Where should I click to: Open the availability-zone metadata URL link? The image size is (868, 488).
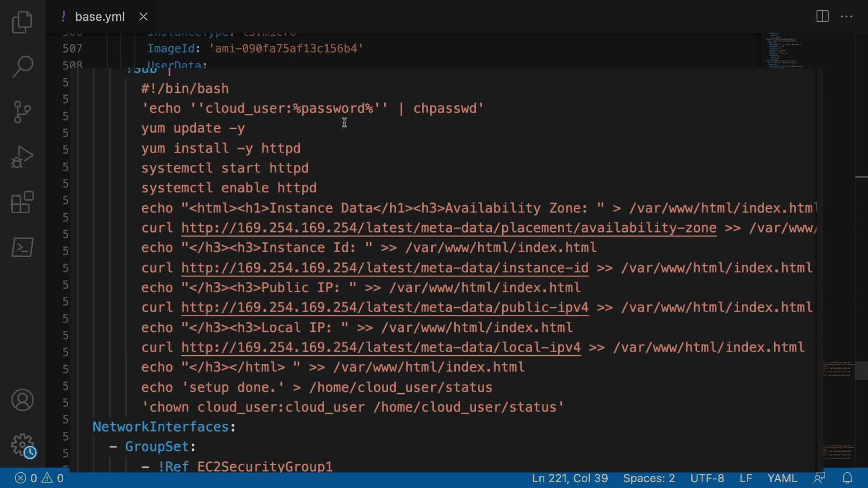448,228
